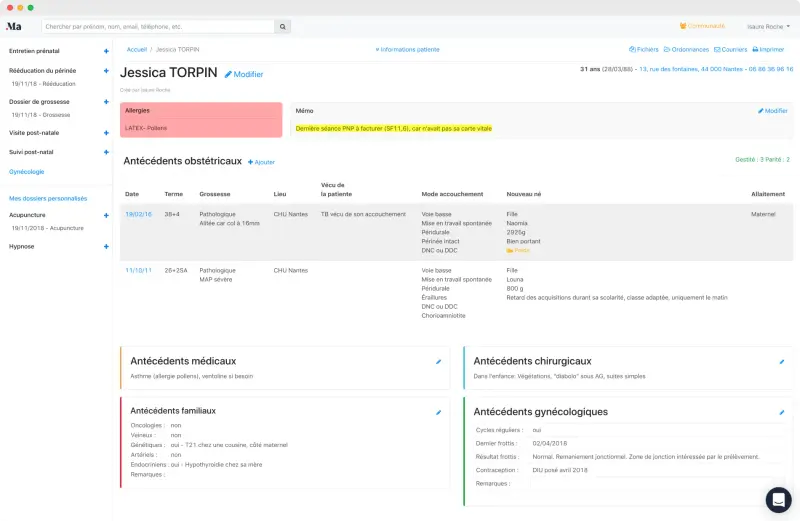Go to Accueil breadcrumb
This screenshot has width=800, height=521.
pos(137,49)
